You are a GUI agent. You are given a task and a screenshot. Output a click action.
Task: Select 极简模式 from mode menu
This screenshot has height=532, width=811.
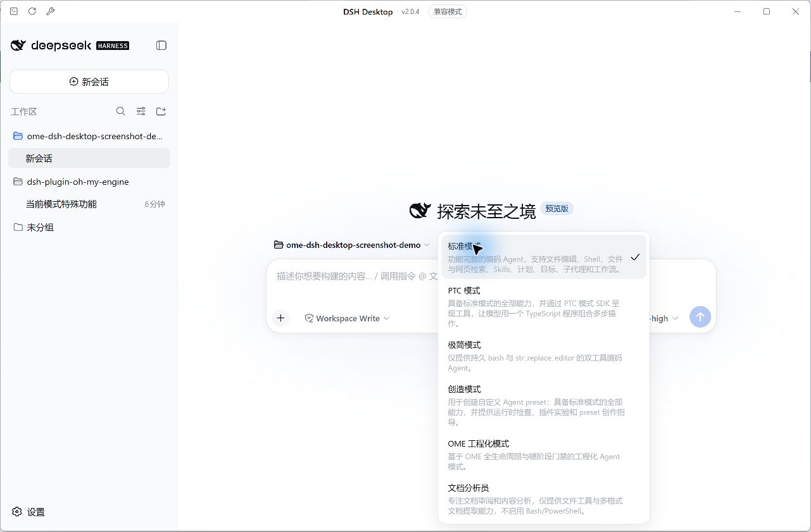pos(544,356)
